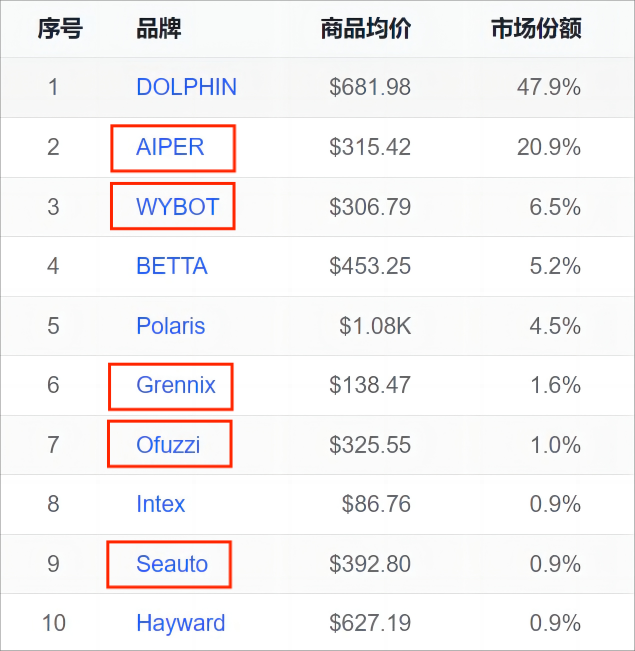Screen dimensions: 635x651
Task: Click the 序号 column header
Action: point(59,29)
